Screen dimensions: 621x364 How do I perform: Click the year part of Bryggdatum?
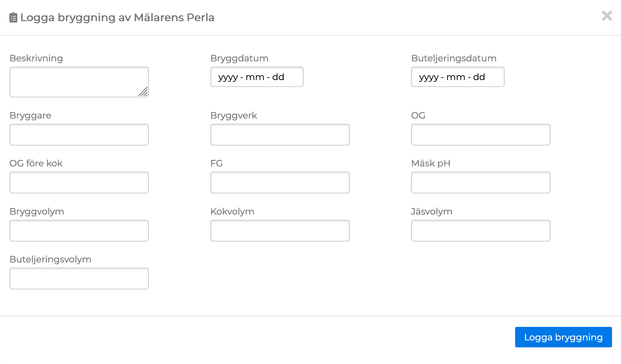(228, 77)
